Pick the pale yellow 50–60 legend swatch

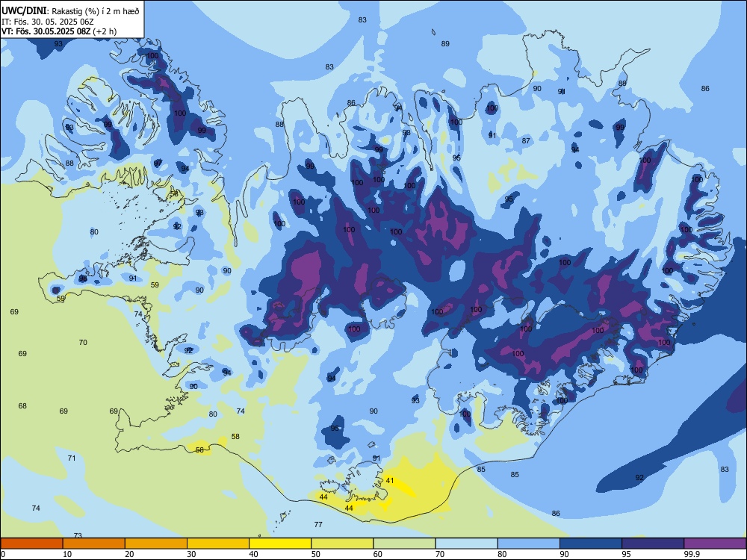tap(342, 544)
